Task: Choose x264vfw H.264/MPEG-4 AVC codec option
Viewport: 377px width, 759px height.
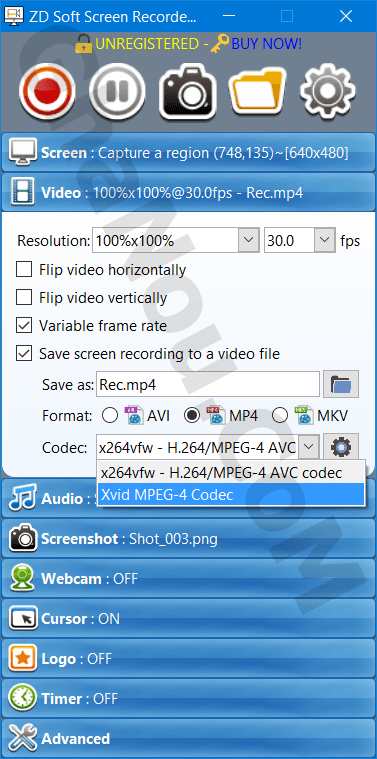Action: pos(231,472)
